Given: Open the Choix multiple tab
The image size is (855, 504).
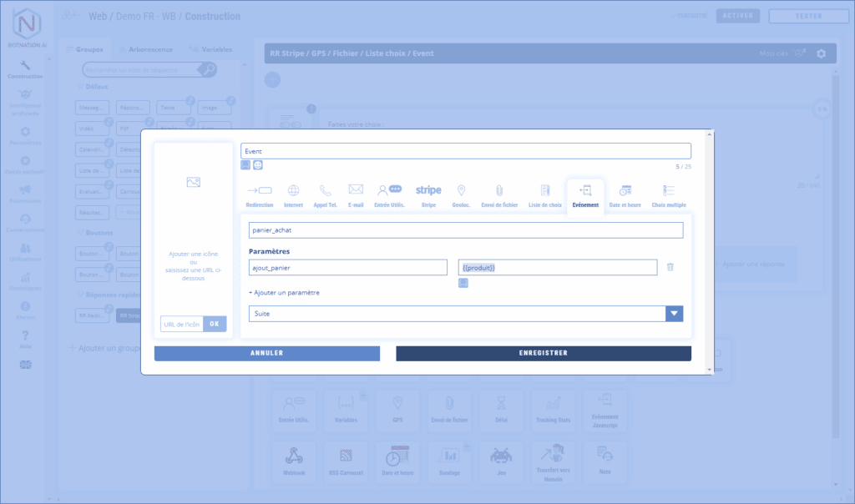Looking at the screenshot, I should coord(669,194).
